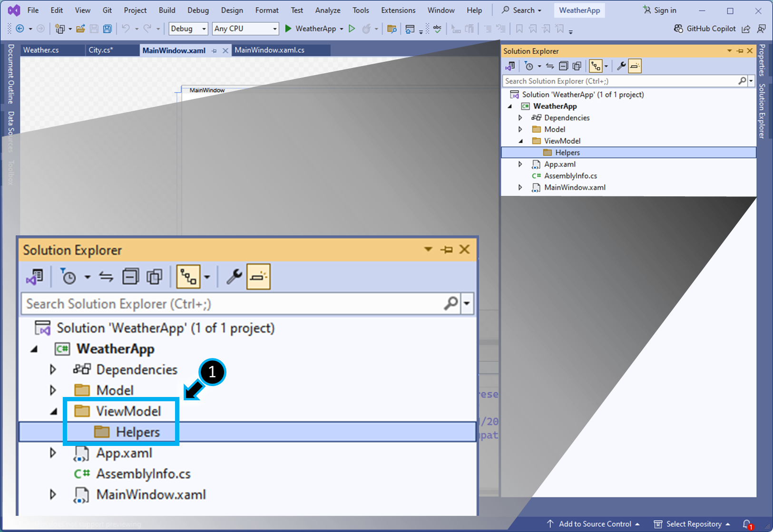This screenshot has height=532, width=773.
Task: Toggle Show All Files in enlarged Solution Explorer
Action: click(155, 276)
